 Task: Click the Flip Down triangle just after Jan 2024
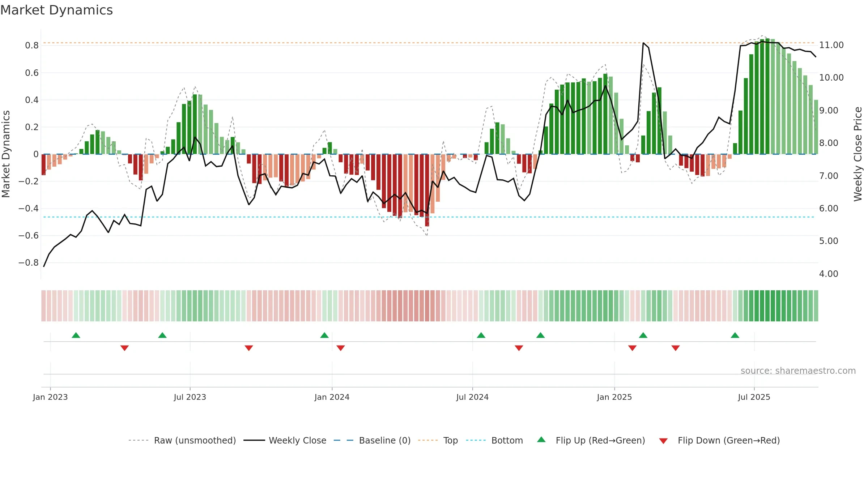coord(341,348)
